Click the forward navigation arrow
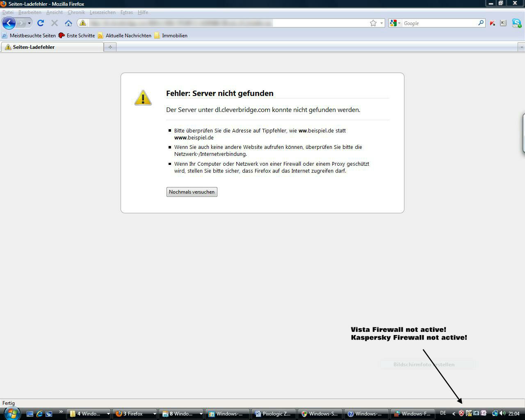The width and height of the screenshot is (525, 420). [21, 23]
